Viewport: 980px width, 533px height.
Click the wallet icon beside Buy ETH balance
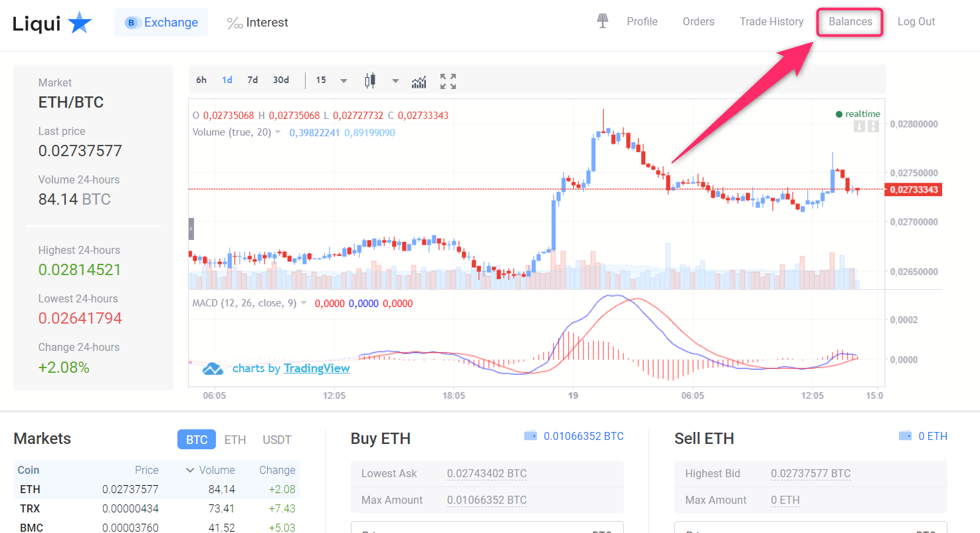(531, 436)
